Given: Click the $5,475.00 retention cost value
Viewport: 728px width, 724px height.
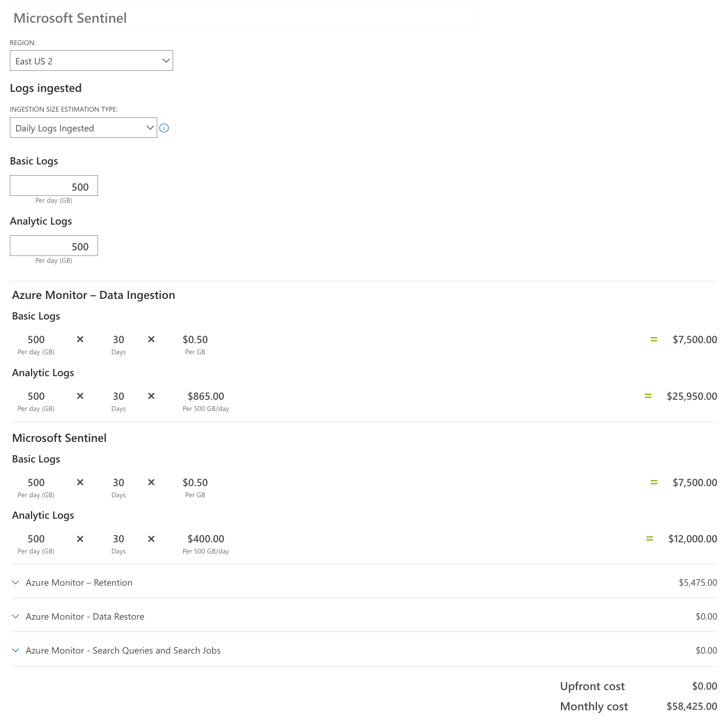Looking at the screenshot, I should coord(698,582).
